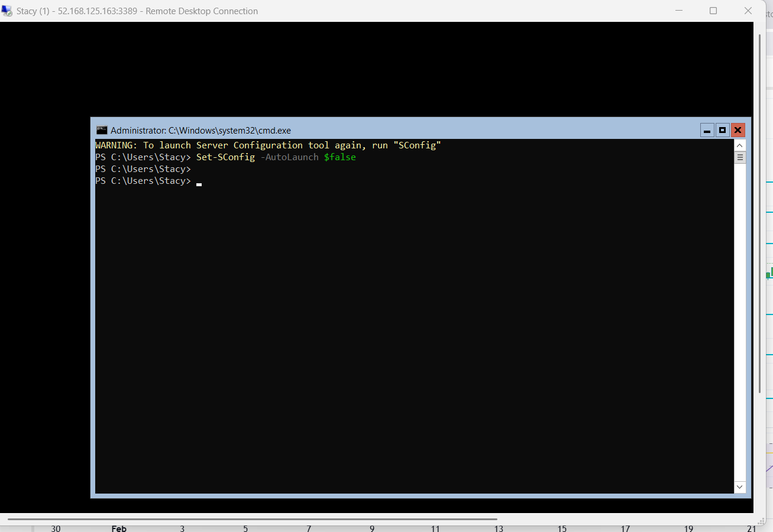Click the console vertical scrollbar thumb
The height and width of the screenshot is (532, 773).
740,157
